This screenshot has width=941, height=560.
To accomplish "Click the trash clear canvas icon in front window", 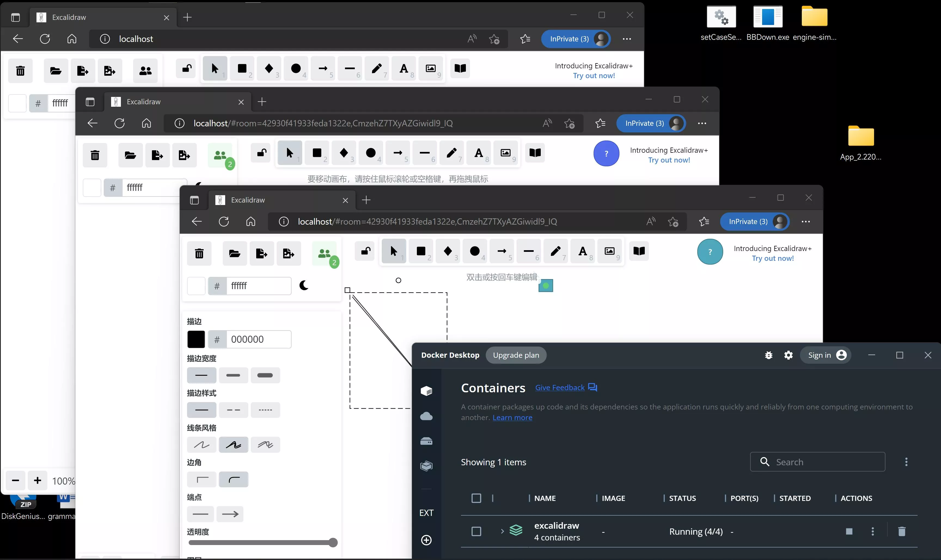I will [x=199, y=253].
